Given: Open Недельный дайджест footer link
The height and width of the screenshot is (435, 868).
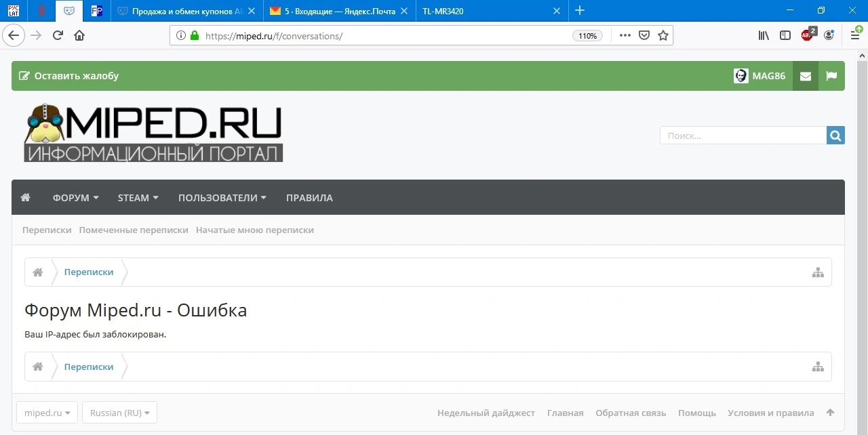Looking at the screenshot, I should point(486,413).
